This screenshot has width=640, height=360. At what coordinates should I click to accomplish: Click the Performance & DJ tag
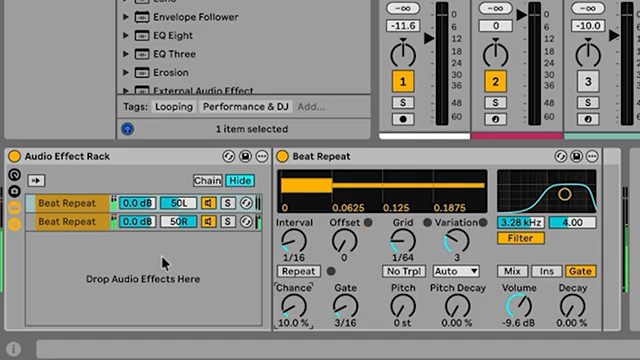click(x=246, y=107)
